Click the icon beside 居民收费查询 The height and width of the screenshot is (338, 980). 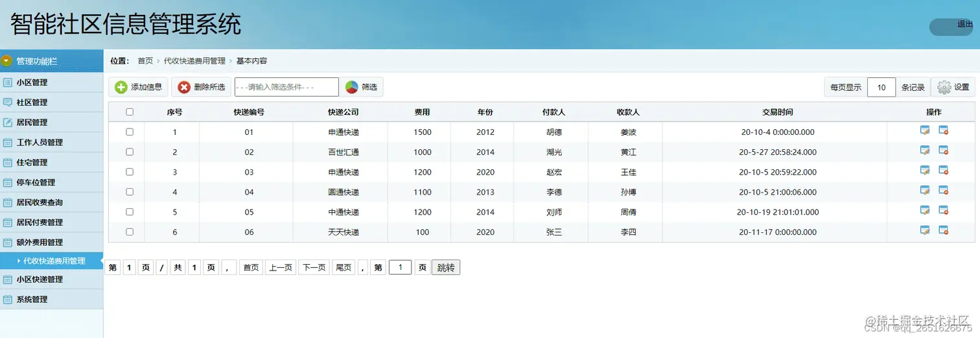tap(8, 202)
